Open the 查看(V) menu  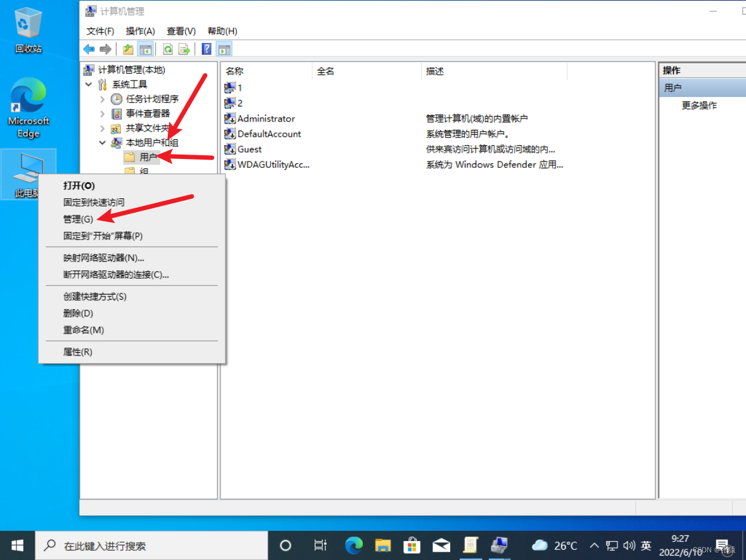[x=180, y=32]
